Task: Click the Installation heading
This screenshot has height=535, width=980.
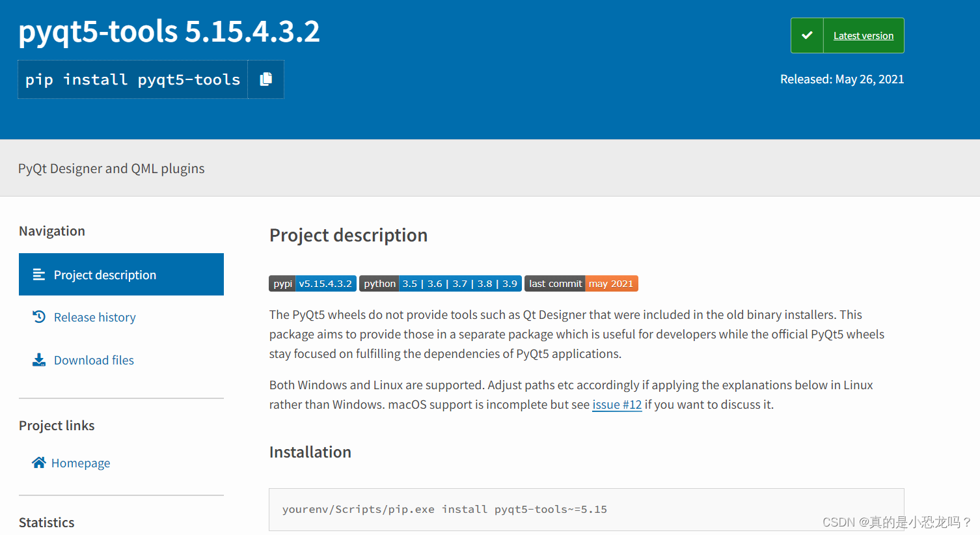Action: 310,452
